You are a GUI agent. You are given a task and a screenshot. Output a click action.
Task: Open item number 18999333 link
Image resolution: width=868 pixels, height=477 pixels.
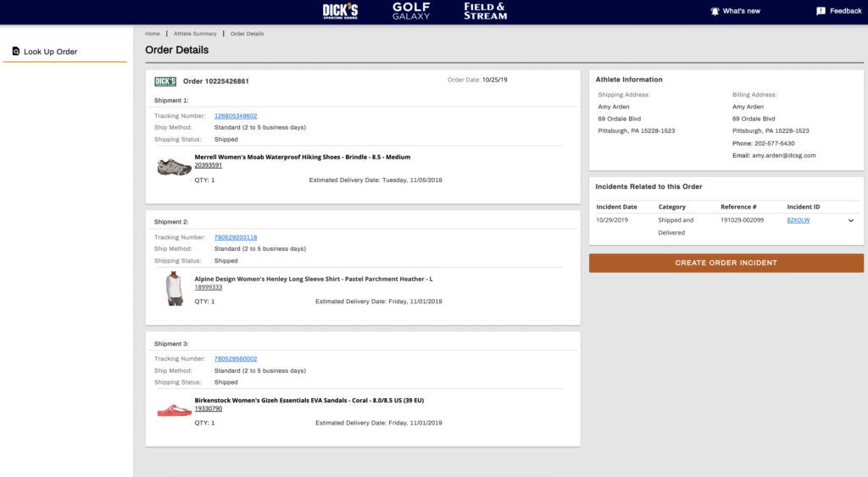pyautogui.click(x=209, y=286)
